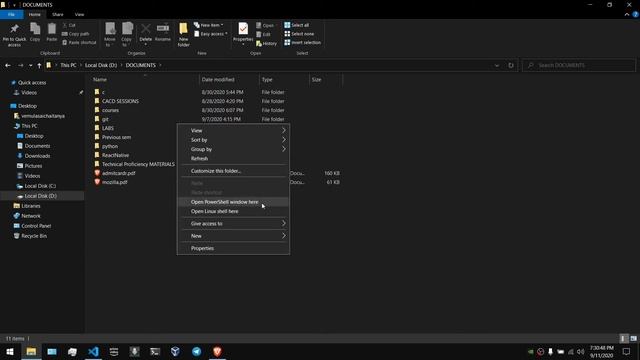Screen dimensions: 640x360
Task: Select Downloads in navigation pane
Action: [37, 156]
